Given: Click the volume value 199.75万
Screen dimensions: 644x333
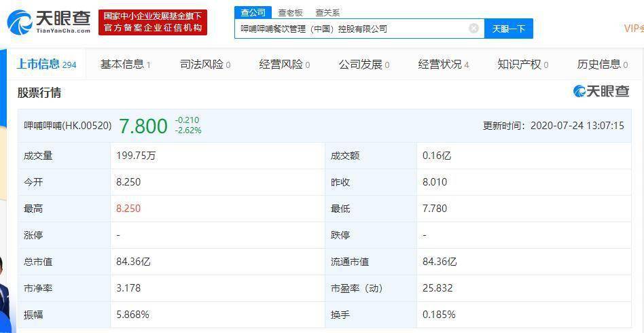Looking at the screenshot, I should click(137, 156).
